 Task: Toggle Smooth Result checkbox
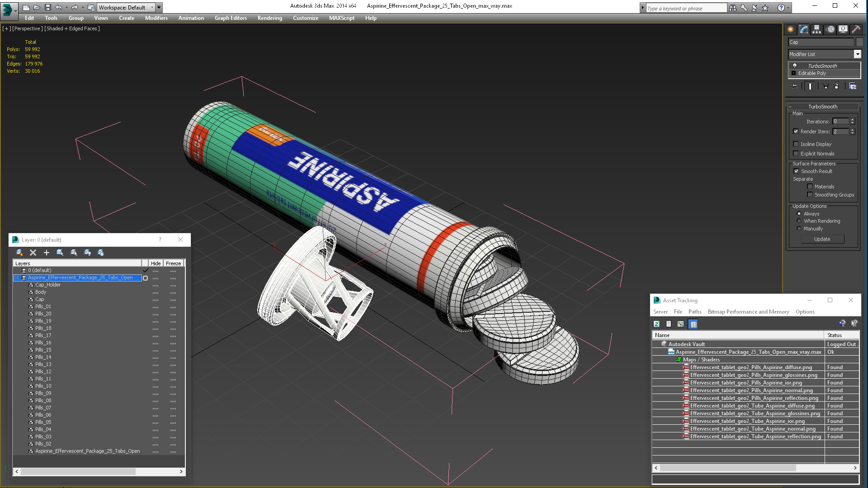(x=797, y=171)
